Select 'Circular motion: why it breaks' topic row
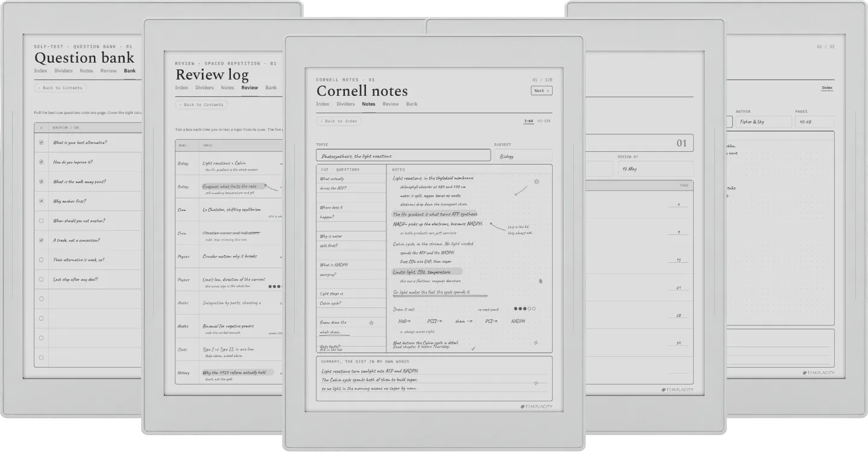868x452 pixels. coord(229,256)
